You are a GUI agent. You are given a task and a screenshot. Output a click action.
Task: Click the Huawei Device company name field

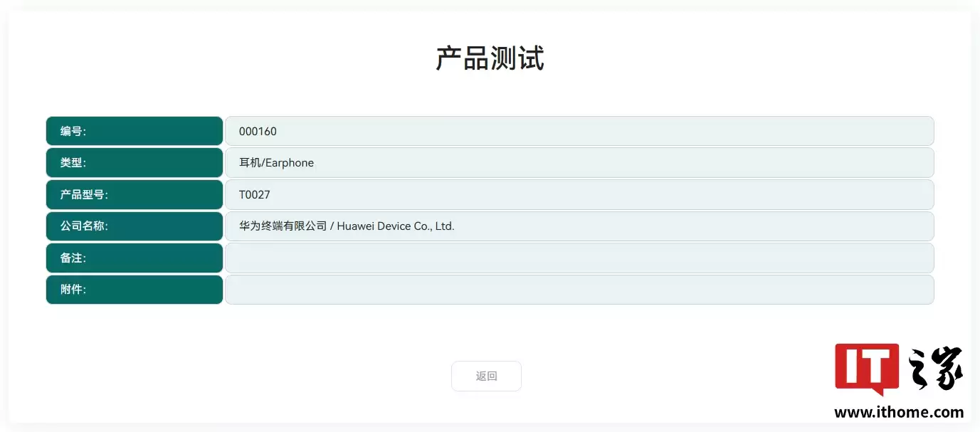click(579, 226)
